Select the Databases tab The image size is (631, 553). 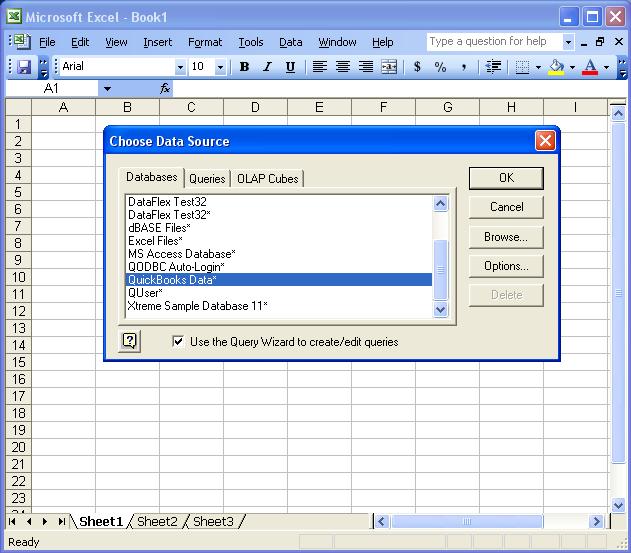click(x=152, y=177)
